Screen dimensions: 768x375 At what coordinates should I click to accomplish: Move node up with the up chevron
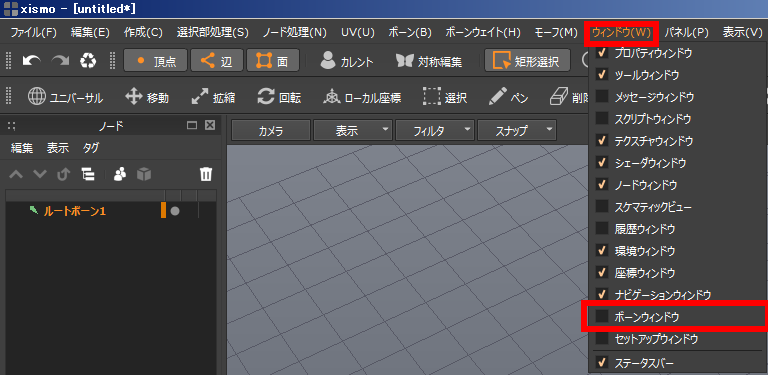(x=16, y=174)
